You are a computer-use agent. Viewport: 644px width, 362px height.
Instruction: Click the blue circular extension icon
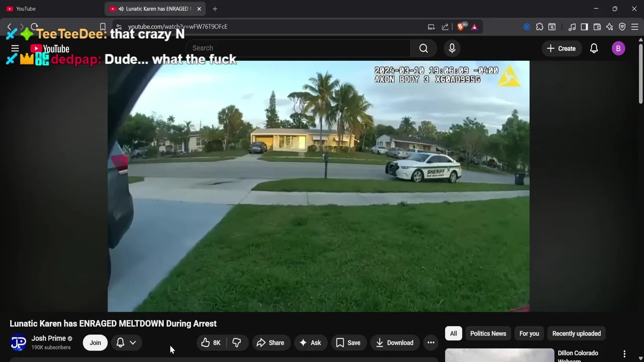(x=527, y=27)
